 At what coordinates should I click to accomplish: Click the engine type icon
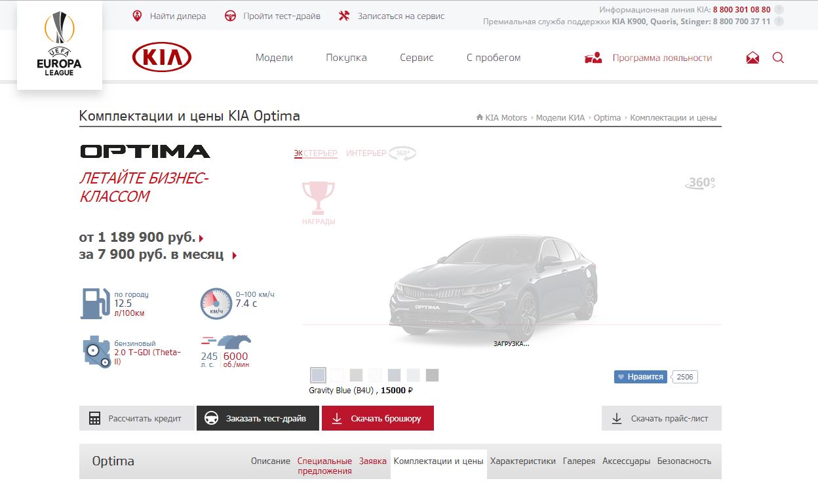pyautogui.click(x=96, y=352)
